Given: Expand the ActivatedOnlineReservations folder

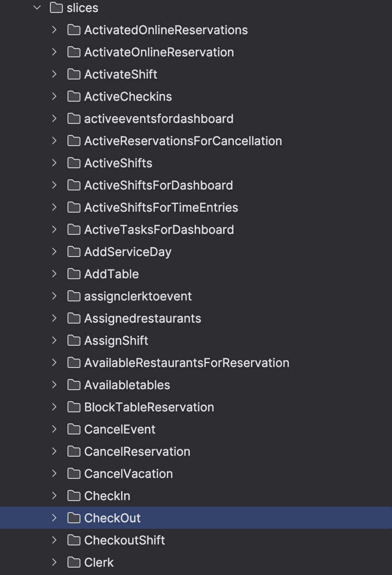Looking at the screenshot, I should click(x=55, y=30).
